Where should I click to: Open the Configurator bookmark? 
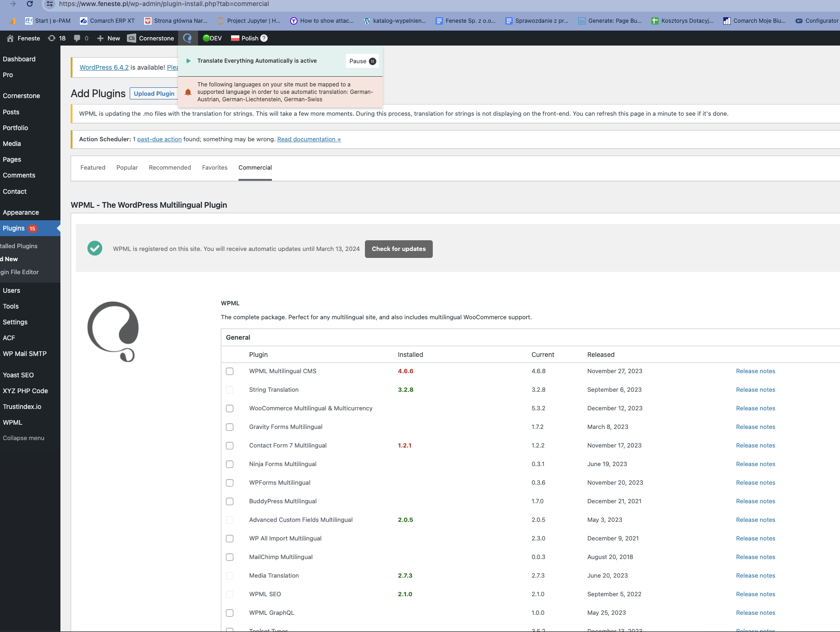click(817, 20)
